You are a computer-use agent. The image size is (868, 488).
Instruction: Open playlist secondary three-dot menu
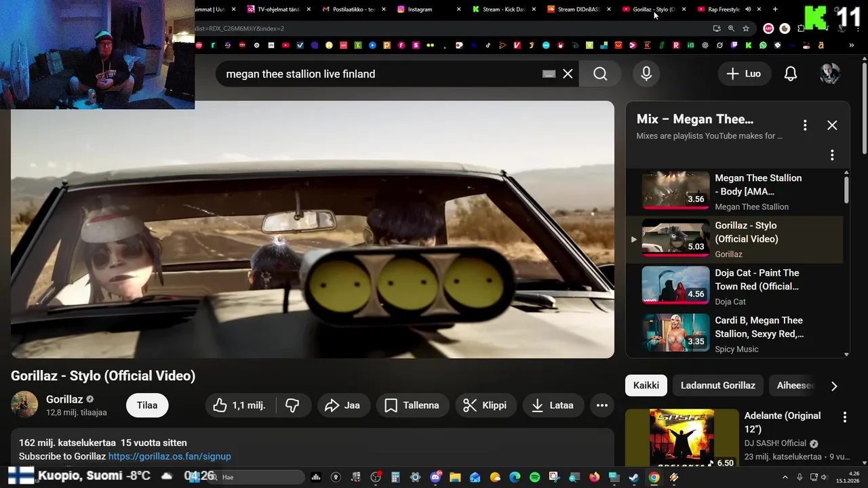pos(832,155)
